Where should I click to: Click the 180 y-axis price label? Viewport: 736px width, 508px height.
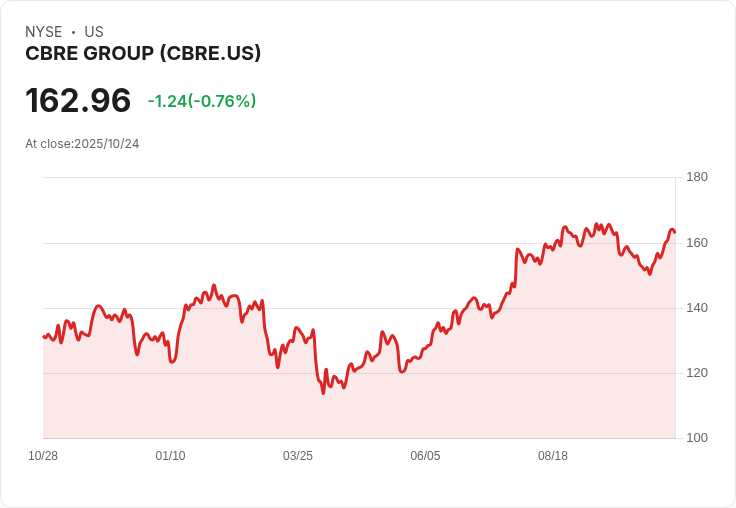[697, 177]
